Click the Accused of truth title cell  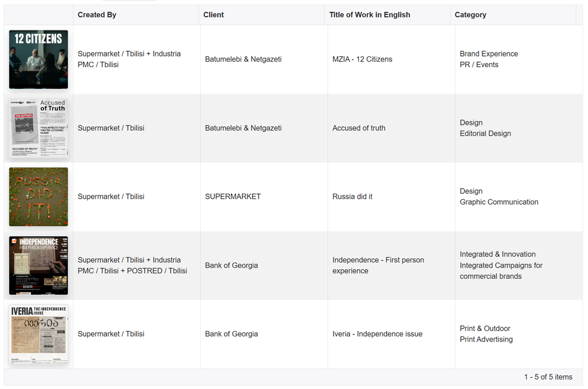coord(359,128)
